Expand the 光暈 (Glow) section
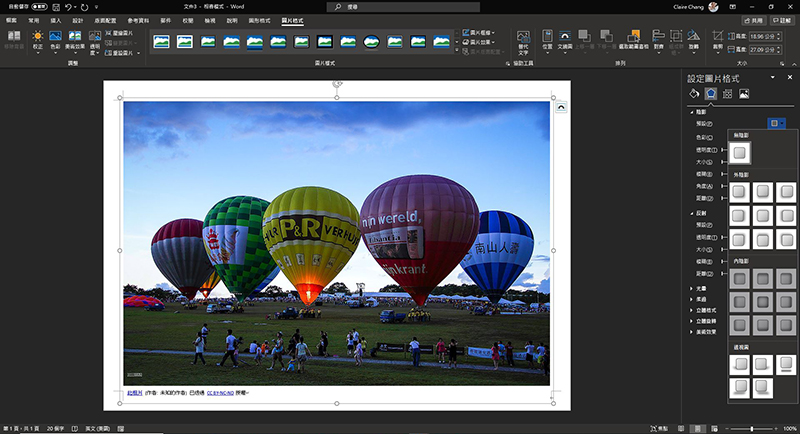This screenshot has height=434, width=800. pyautogui.click(x=703, y=288)
